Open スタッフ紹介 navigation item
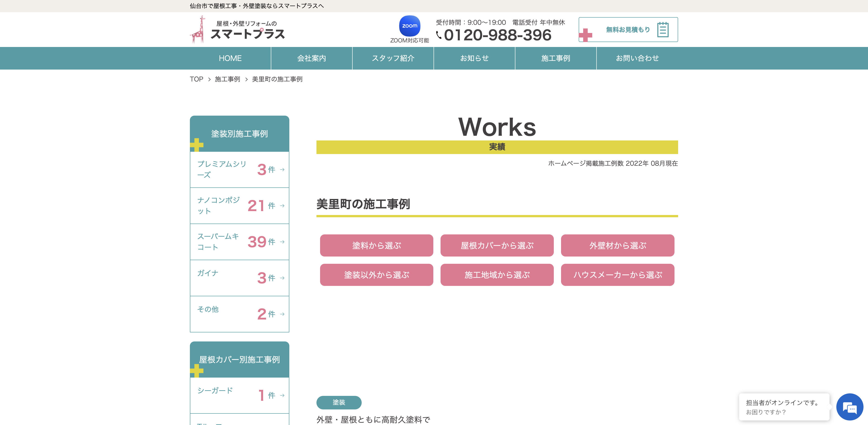This screenshot has height=425, width=868. pyautogui.click(x=393, y=58)
